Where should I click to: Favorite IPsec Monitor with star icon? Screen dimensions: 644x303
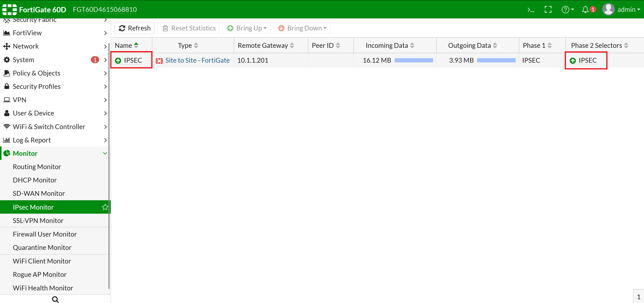pyautogui.click(x=105, y=207)
